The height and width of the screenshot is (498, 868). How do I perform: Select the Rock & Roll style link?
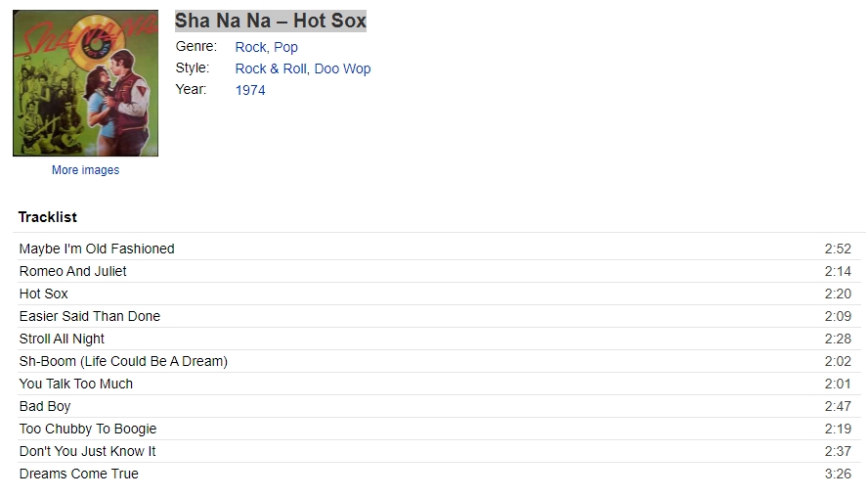coord(271,68)
